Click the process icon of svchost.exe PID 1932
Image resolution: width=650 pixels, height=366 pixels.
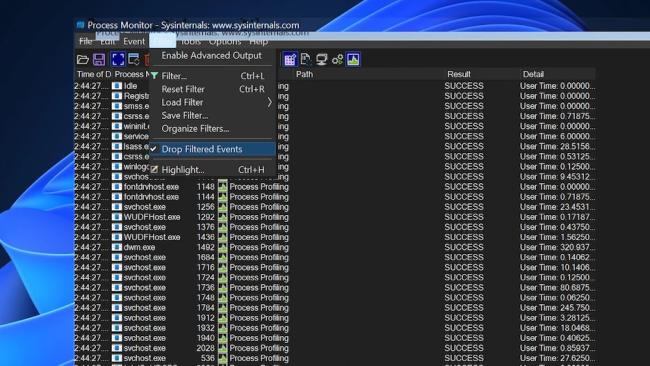[x=117, y=328]
